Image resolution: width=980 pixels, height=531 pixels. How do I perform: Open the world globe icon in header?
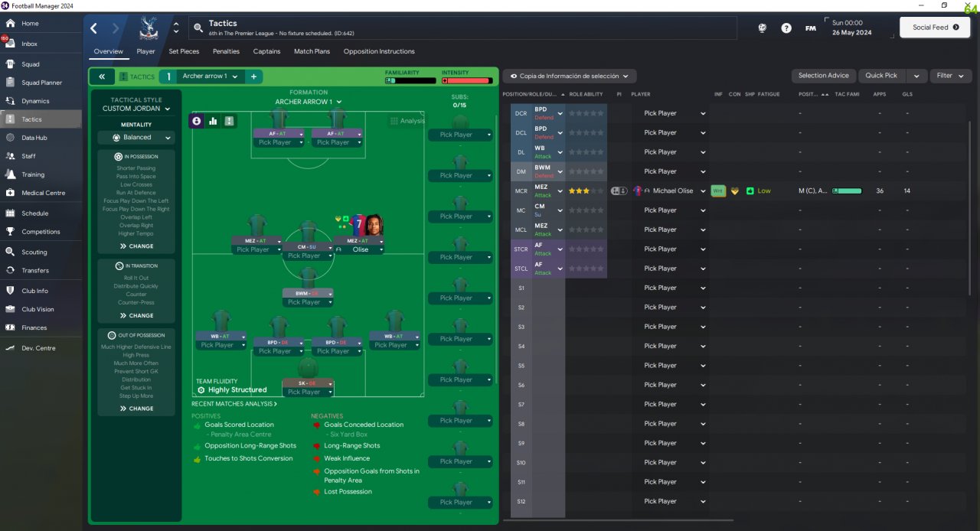tap(763, 28)
